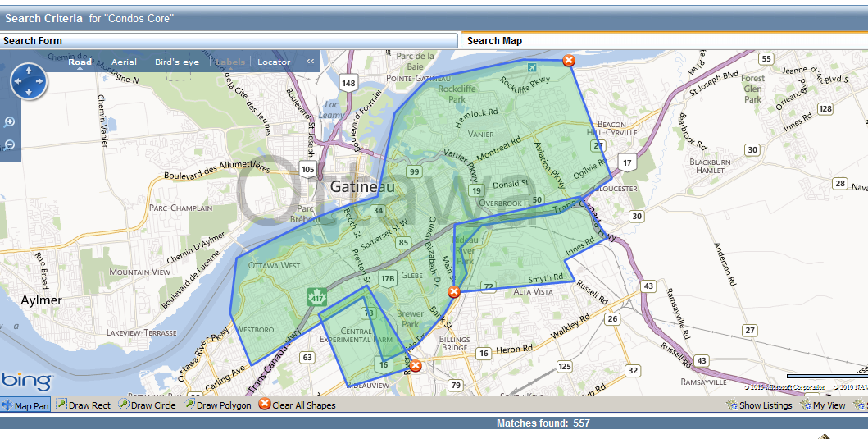This screenshot has height=439, width=868.
Task: Click the Central Experimental Farm label
Action: [356, 336]
